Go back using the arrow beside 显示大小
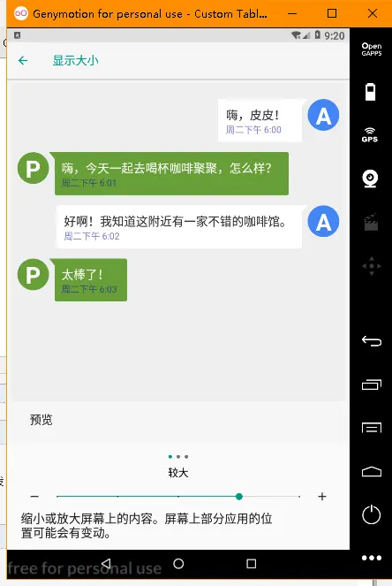 23,60
